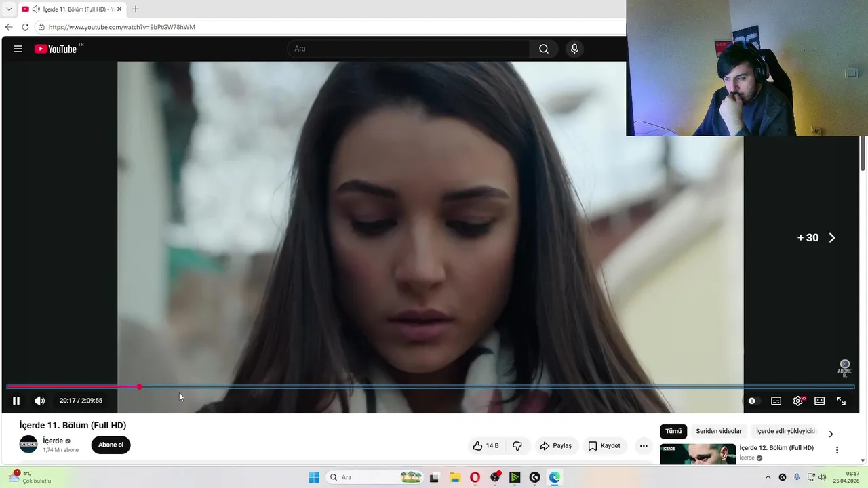
Task: Save video with Kaydet button
Action: click(604, 445)
